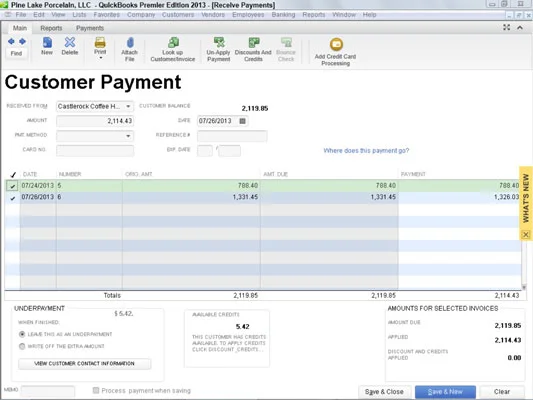Select payment cell 1,326.03
The image size is (533, 400).
click(459, 197)
